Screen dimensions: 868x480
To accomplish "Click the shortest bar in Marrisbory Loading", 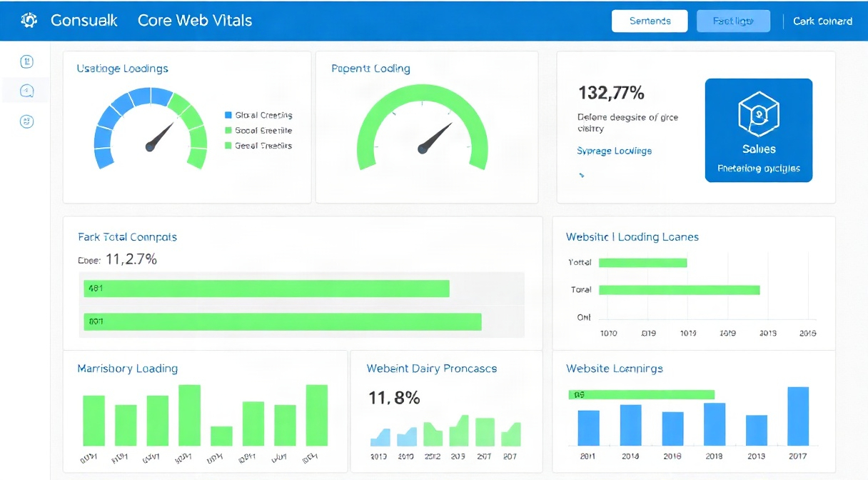I will pyautogui.click(x=221, y=436).
